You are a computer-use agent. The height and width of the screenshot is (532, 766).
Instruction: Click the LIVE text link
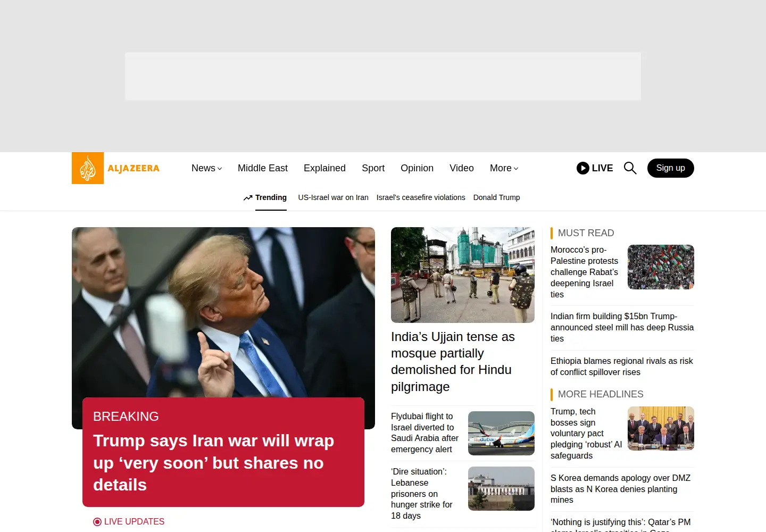click(602, 168)
